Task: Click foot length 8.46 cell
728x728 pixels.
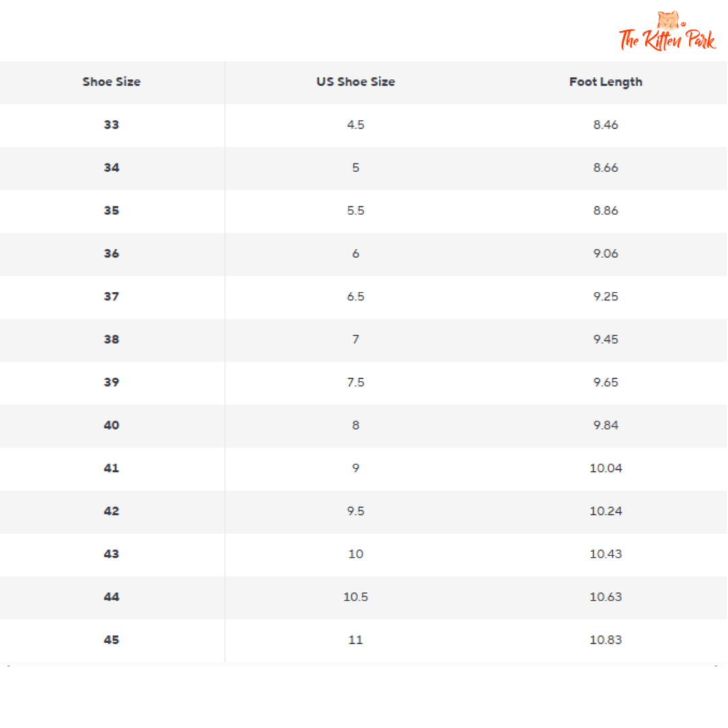Action: pos(605,125)
